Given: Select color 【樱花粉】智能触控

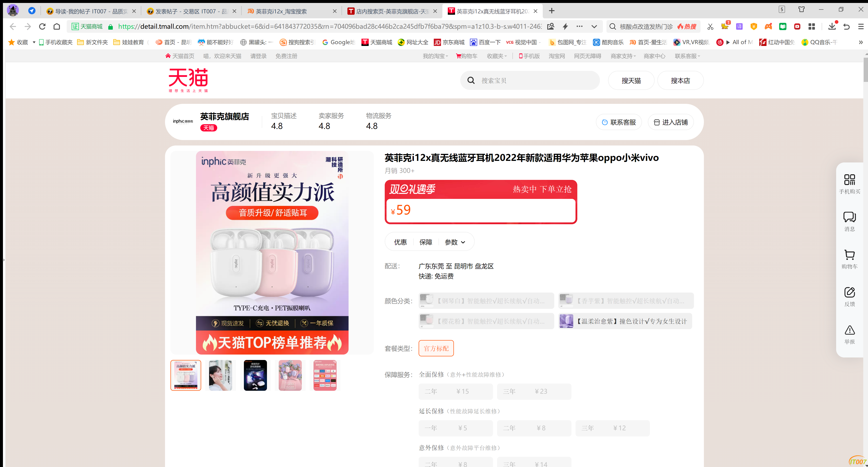Looking at the screenshot, I should (486, 321).
